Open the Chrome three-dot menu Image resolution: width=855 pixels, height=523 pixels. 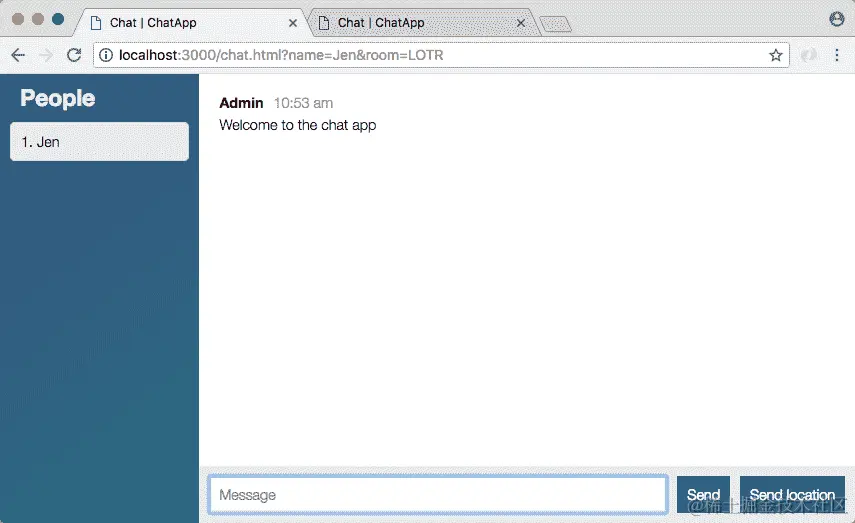click(836, 55)
